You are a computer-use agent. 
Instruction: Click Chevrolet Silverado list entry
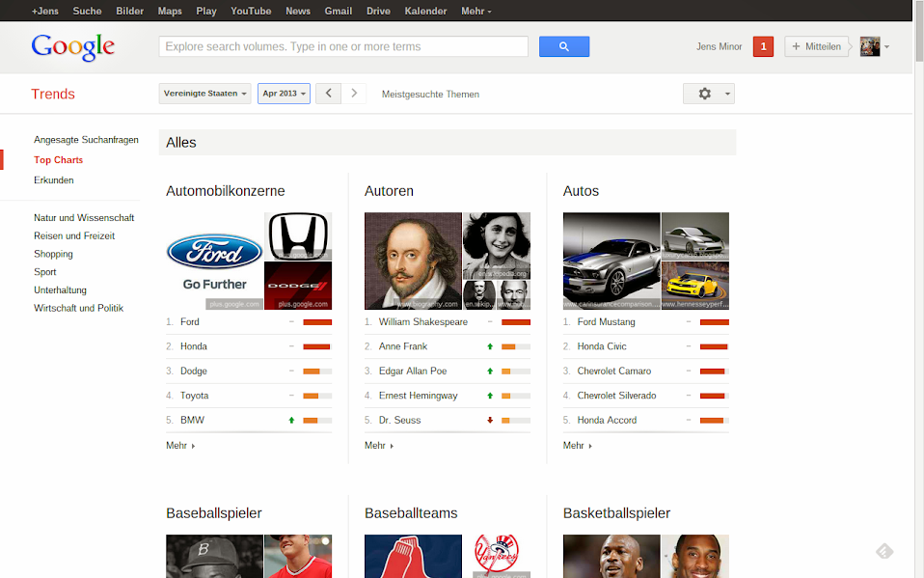point(616,396)
